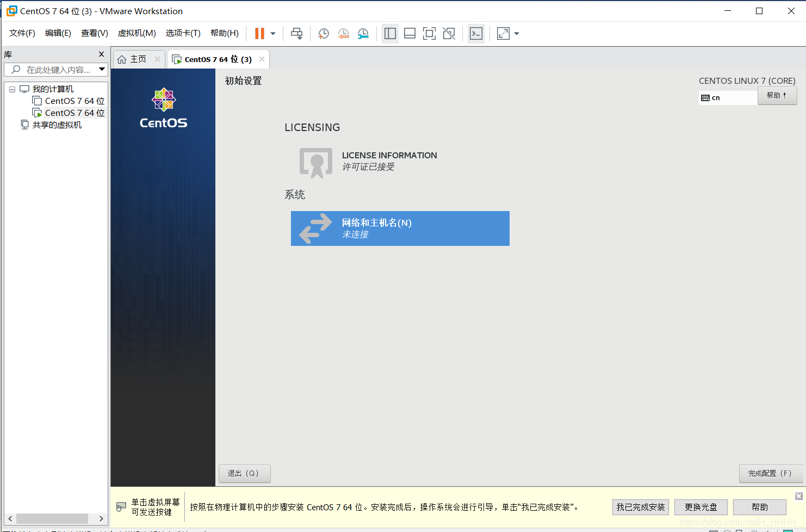806x532 pixels.
Task: Switch to Unity mode icon
Action: coord(449,34)
